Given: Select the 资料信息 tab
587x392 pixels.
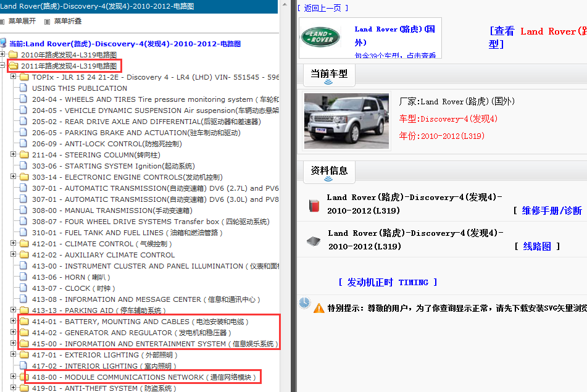Looking at the screenshot, I should [329, 172].
